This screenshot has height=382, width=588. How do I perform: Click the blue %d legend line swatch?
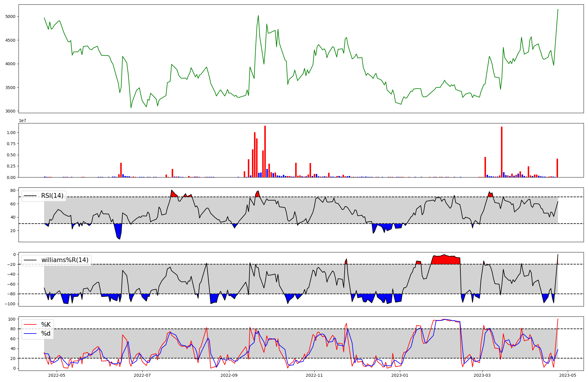tap(30, 334)
